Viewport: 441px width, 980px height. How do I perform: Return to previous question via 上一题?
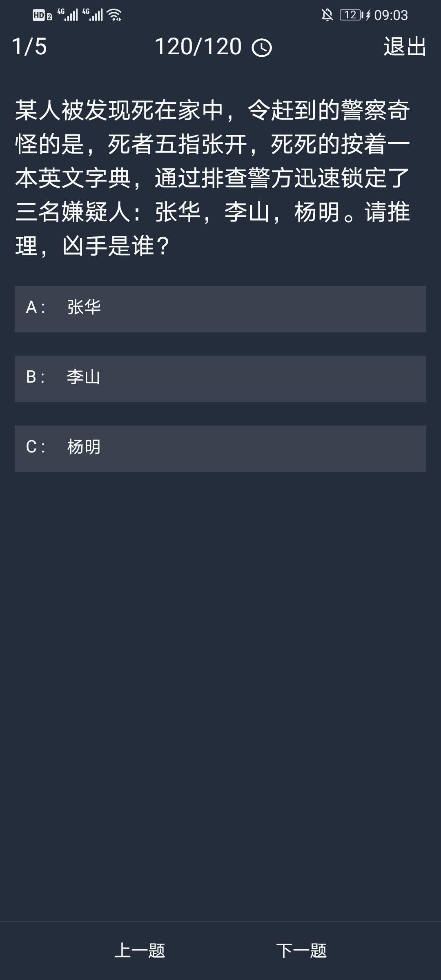pyautogui.click(x=140, y=951)
